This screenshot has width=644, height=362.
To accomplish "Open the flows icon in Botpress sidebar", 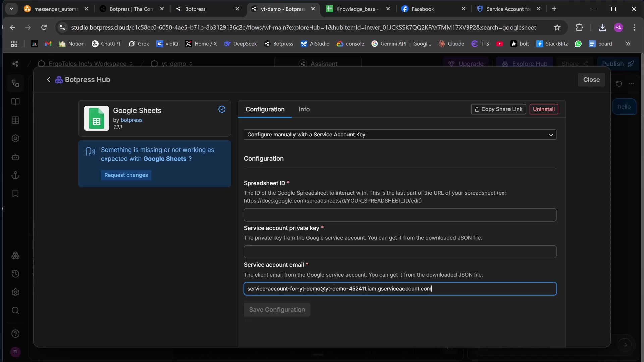I will click(15, 83).
